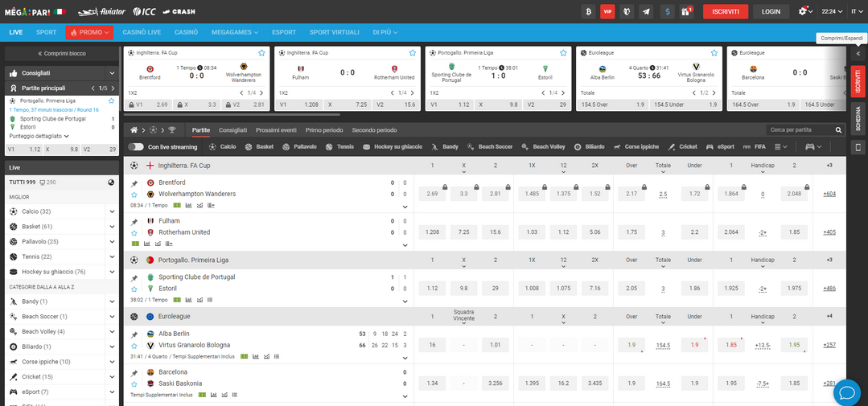Open +604 more markets for Brentford

point(829,194)
